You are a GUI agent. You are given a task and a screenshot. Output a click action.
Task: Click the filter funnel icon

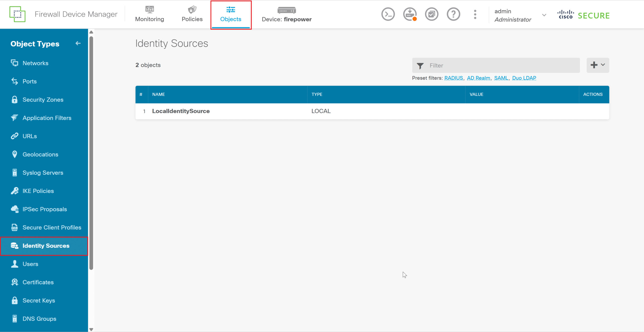pos(420,66)
